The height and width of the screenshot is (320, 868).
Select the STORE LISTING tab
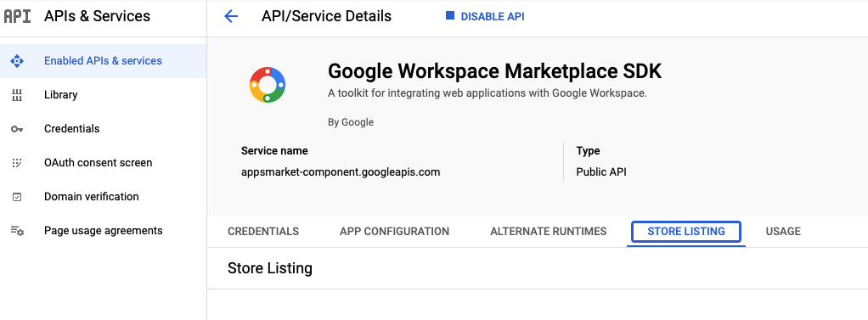click(x=686, y=232)
